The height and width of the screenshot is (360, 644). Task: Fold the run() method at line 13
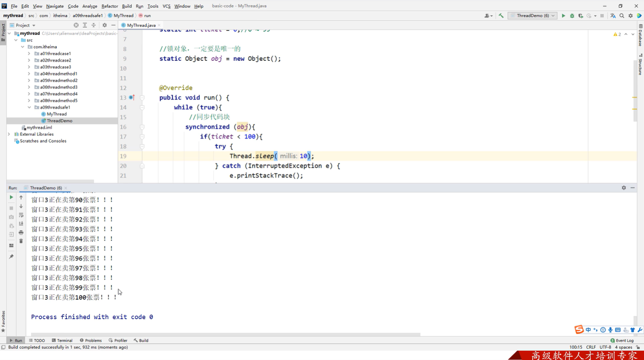point(142,98)
